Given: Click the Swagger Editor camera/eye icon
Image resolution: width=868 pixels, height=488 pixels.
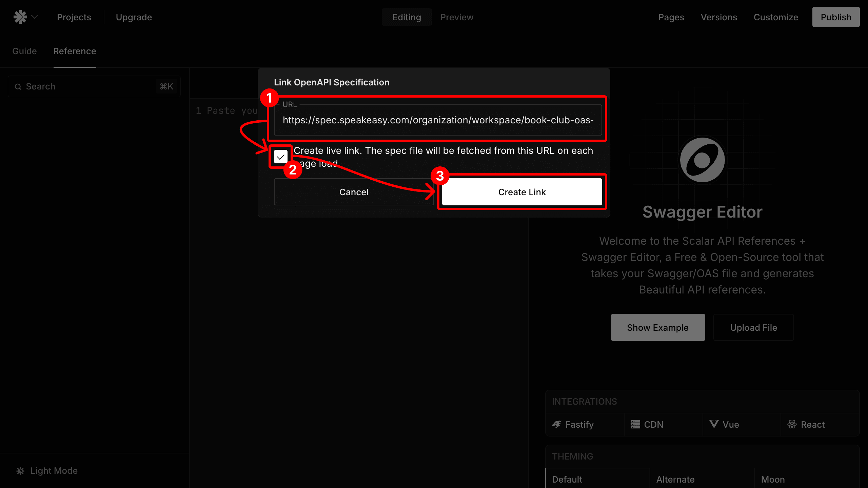Looking at the screenshot, I should (702, 160).
